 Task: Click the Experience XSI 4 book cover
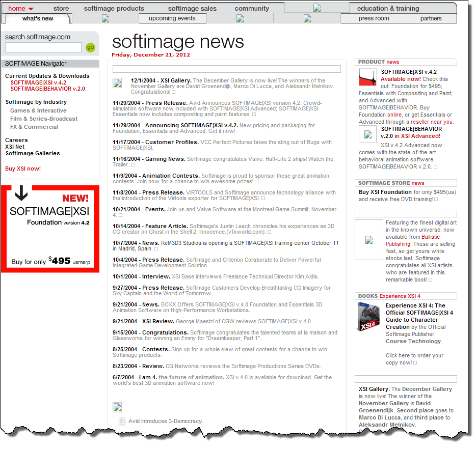coord(369,317)
